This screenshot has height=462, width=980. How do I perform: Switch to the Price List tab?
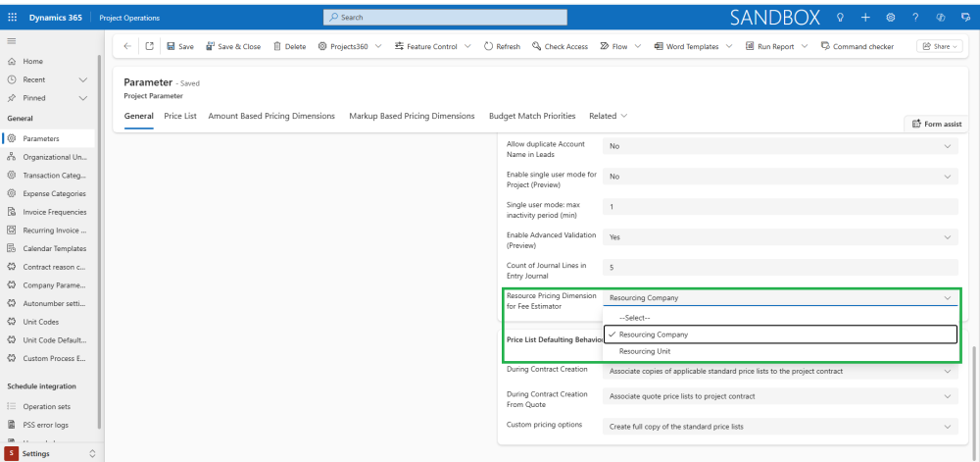point(180,116)
